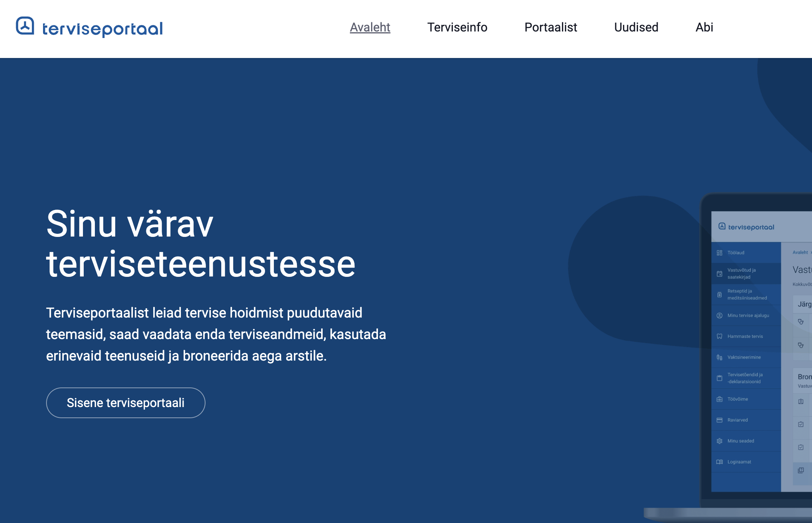
Task: Click the terviseportaal wordmark text in header
Action: [102, 29]
